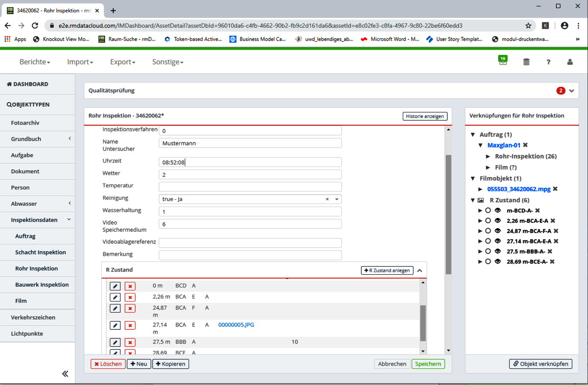Expand the Qualitätsprüfung panel chevron
588x385 pixels.
point(572,91)
